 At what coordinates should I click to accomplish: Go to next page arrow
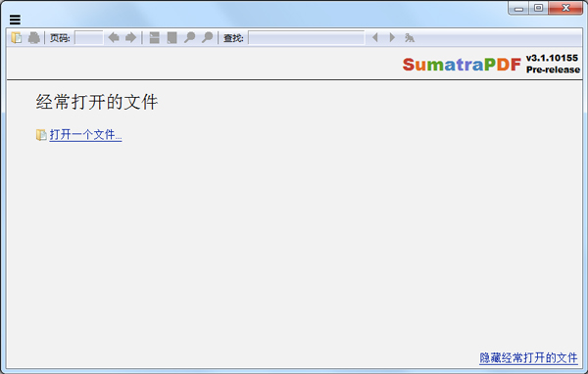131,37
